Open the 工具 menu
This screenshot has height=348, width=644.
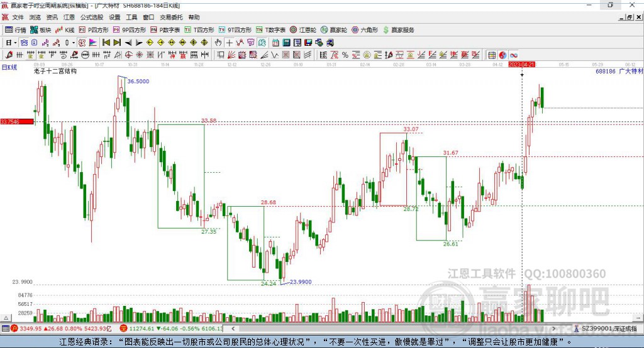click(131, 17)
